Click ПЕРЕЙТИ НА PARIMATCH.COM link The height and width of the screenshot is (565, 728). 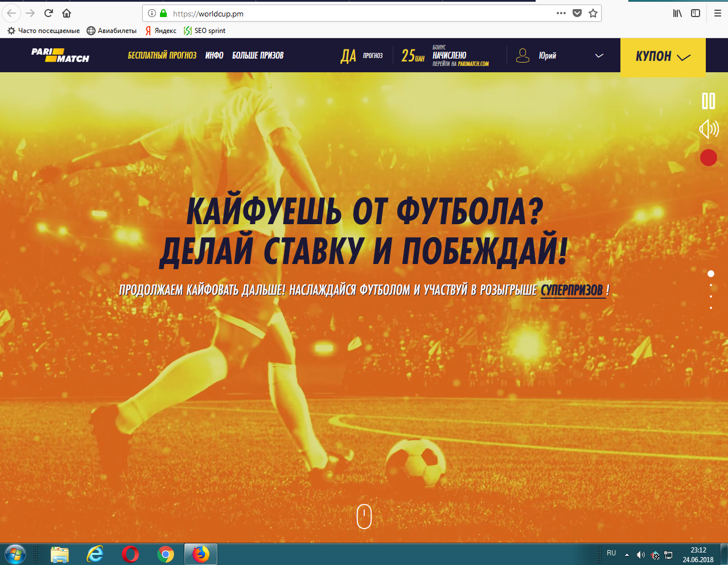460,64
